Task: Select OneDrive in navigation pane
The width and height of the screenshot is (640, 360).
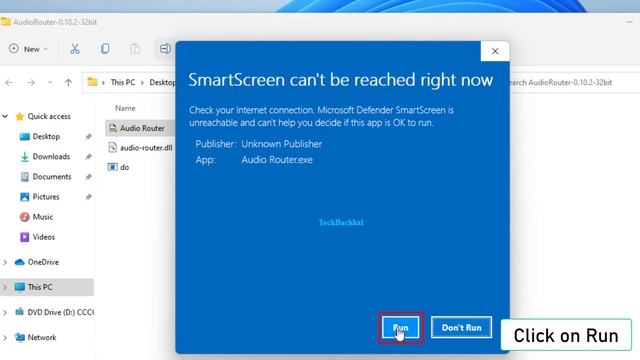Action: click(43, 262)
